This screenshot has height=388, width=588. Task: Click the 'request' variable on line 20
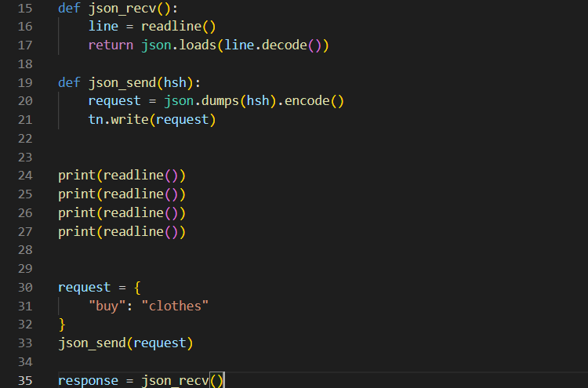[x=114, y=102]
